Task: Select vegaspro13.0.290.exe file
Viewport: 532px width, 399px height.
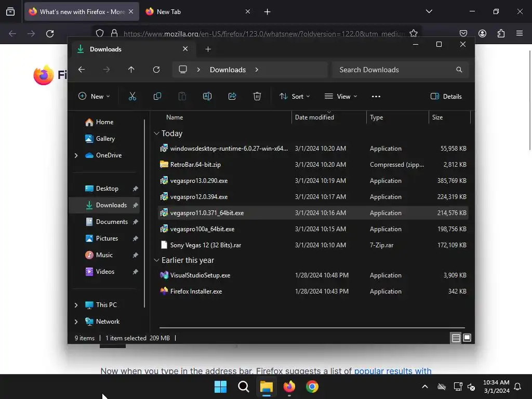Action: click(313, 181)
